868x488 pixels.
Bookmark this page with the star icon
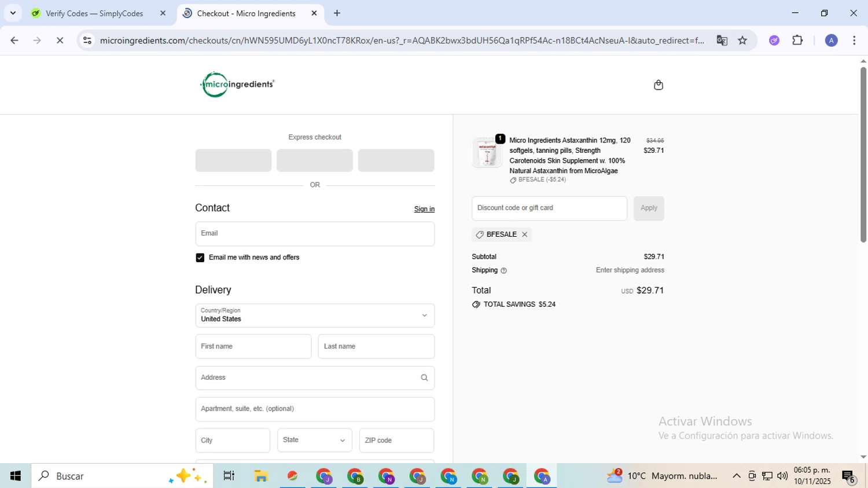coord(742,41)
